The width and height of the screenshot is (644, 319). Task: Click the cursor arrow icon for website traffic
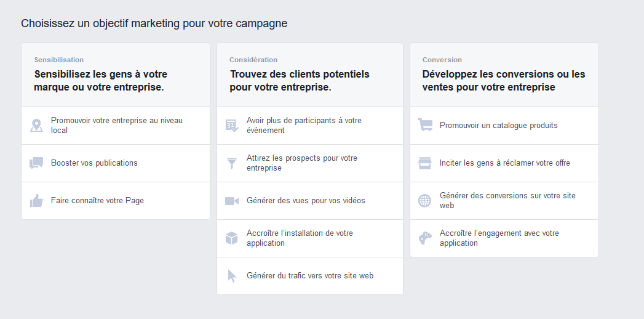232,276
